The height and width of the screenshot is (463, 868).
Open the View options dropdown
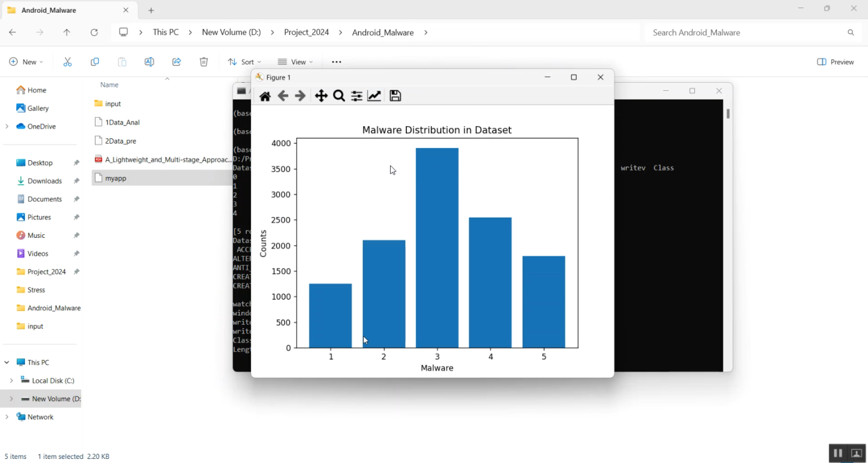(296, 61)
